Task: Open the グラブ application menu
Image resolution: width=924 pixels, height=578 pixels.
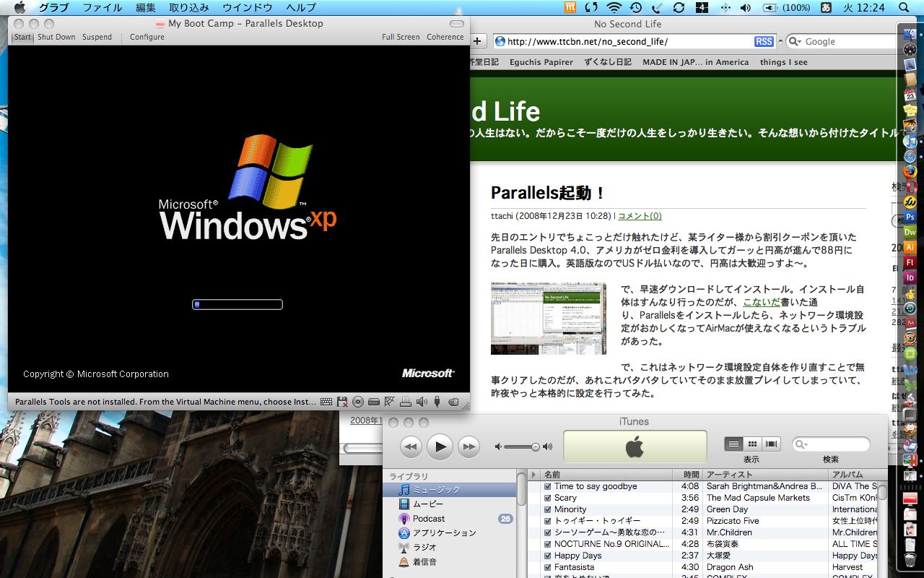Action: [x=54, y=8]
